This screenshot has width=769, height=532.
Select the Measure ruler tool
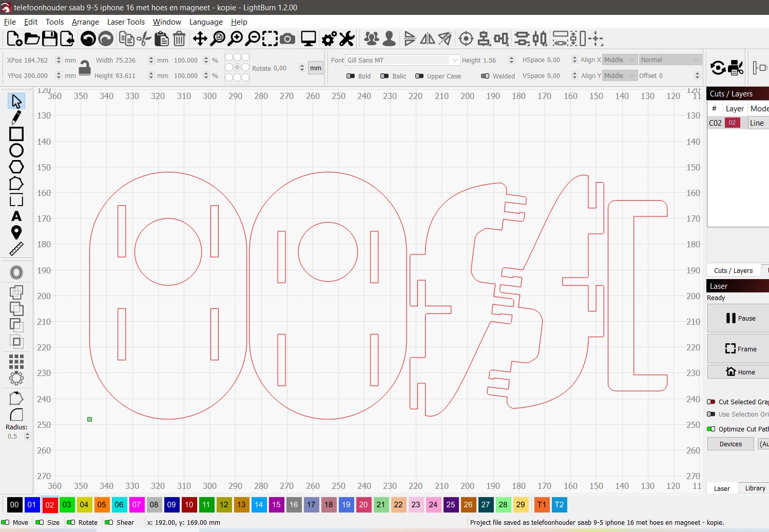[x=16, y=249]
